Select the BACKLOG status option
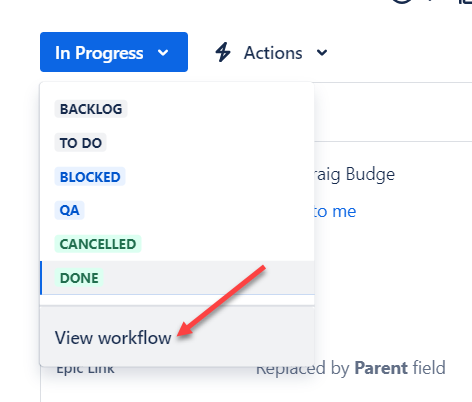This screenshot has height=402, width=472. tap(91, 109)
